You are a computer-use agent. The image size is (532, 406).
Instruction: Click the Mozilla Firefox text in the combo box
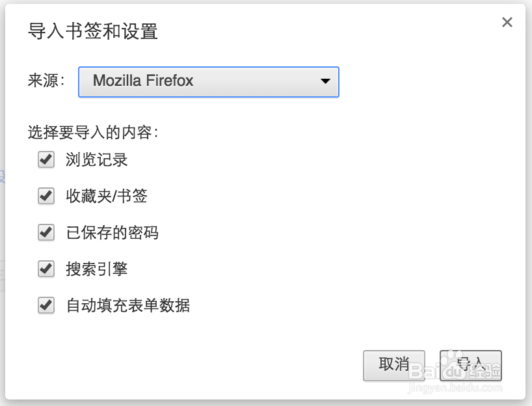(143, 81)
